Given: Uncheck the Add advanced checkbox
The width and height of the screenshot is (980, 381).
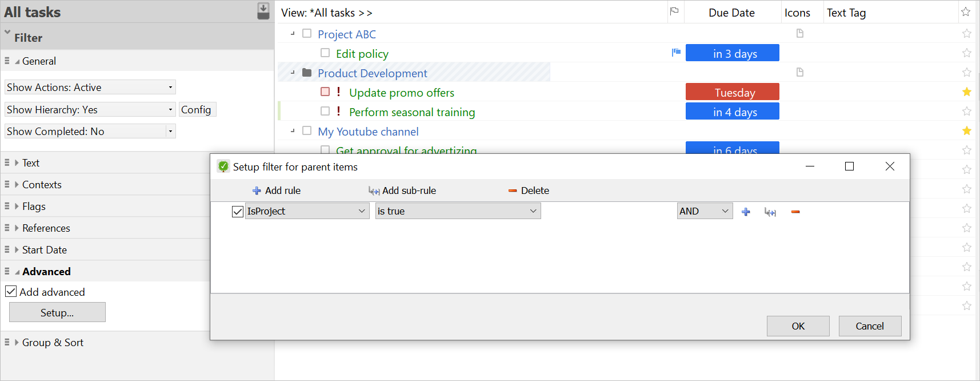Looking at the screenshot, I should 11,292.
